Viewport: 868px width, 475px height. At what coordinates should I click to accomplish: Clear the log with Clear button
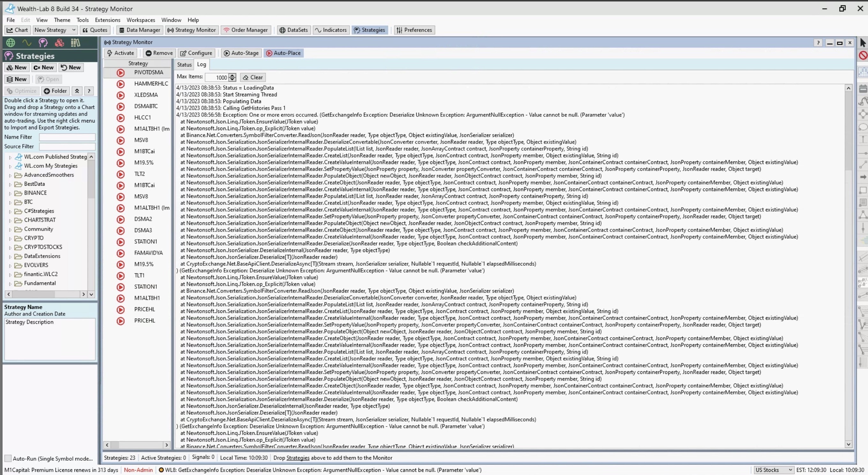253,78
